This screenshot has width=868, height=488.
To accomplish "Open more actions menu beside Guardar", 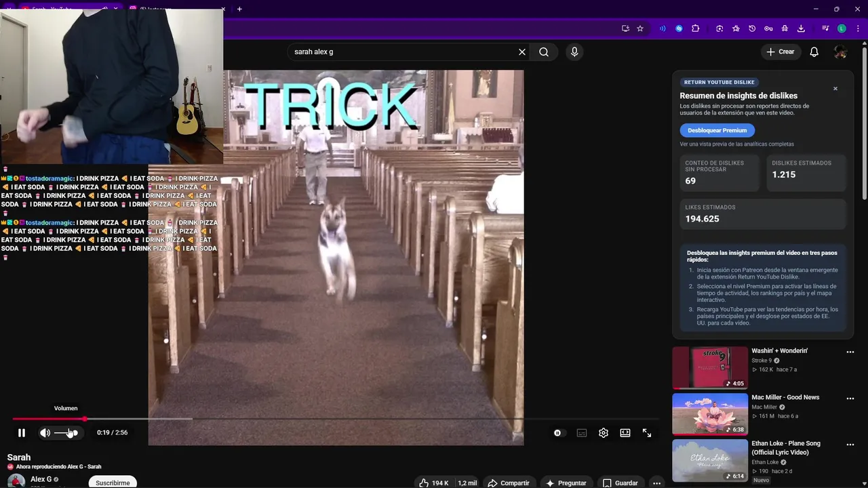I will (x=656, y=483).
